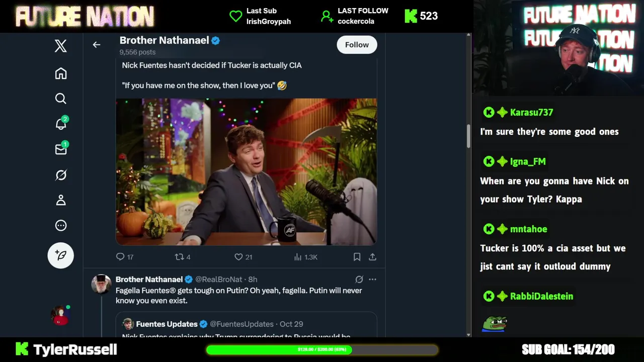Click '9,556 posts' count text
This screenshot has width=644, height=362.
click(x=137, y=52)
